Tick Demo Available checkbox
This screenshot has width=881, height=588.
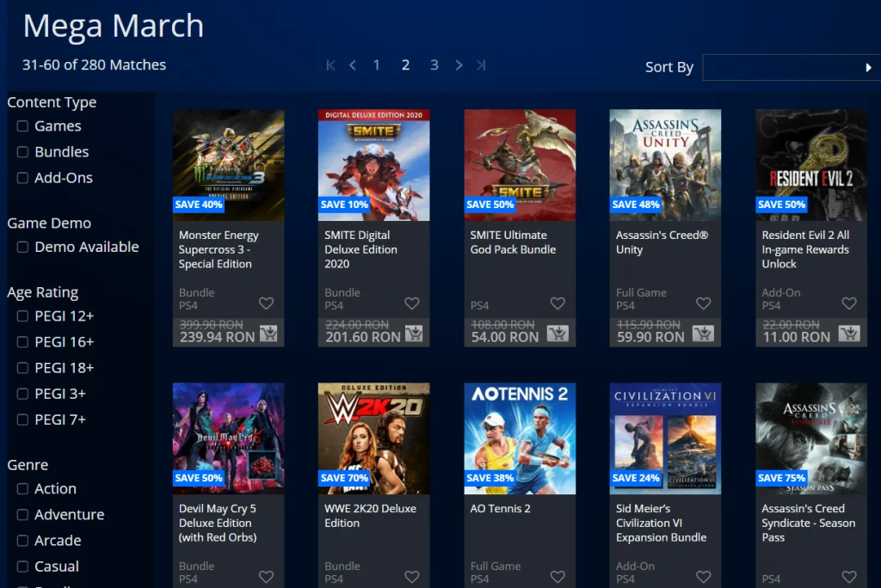pos(22,247)
